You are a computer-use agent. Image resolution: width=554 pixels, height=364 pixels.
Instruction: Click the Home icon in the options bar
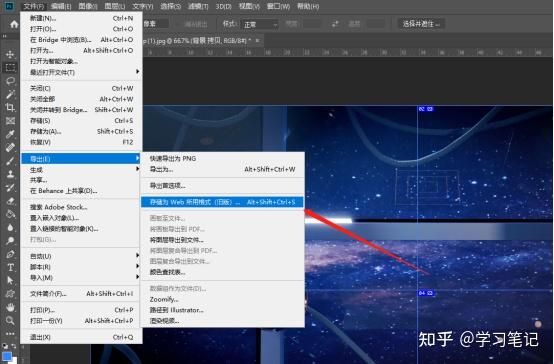click(x=14, y=24)
